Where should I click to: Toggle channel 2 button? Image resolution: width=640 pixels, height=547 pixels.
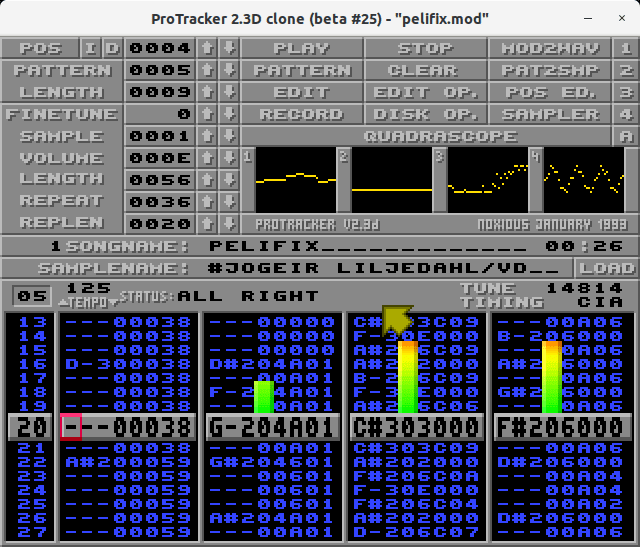pos(626,70)
